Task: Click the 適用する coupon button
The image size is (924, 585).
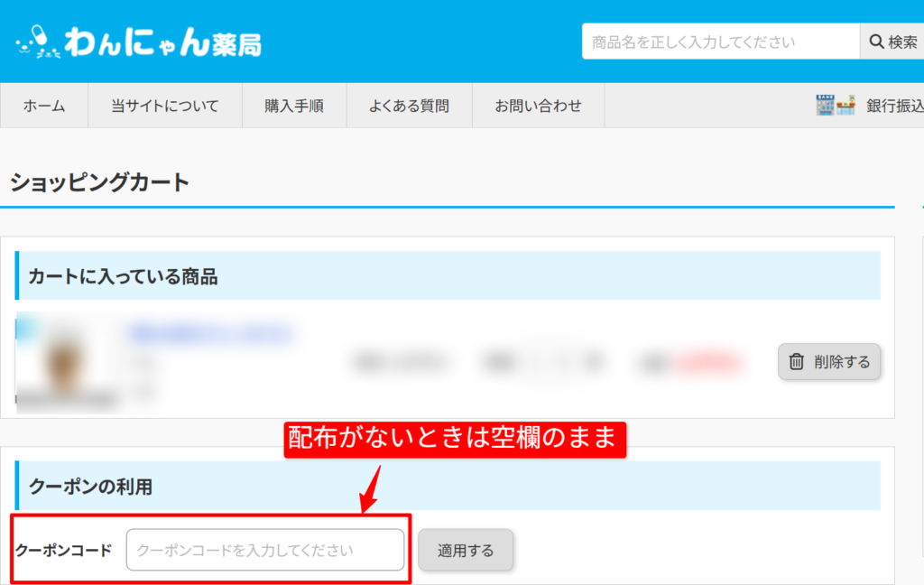Action: [466, 550]
